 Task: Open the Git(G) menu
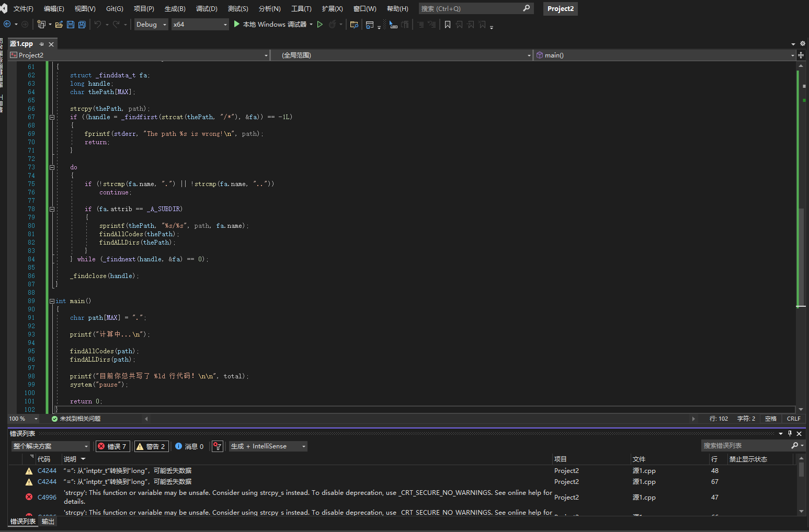click(x=115, y=8)
